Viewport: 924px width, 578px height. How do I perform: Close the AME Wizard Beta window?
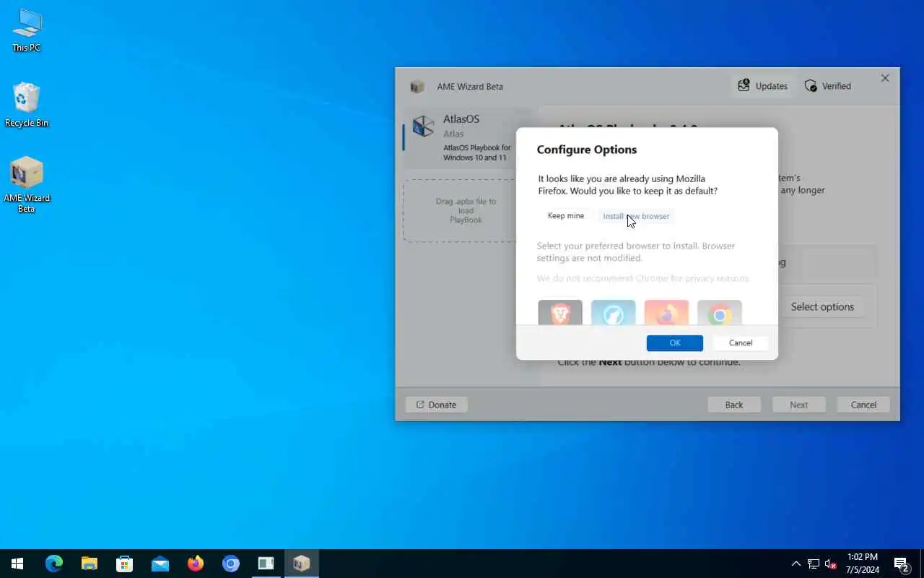[x=885, y=78]
